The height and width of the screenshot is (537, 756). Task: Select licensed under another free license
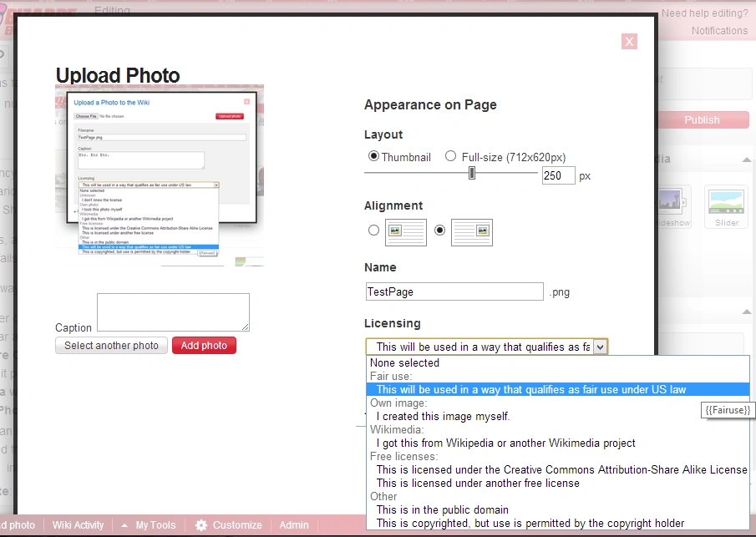[558, 483]
